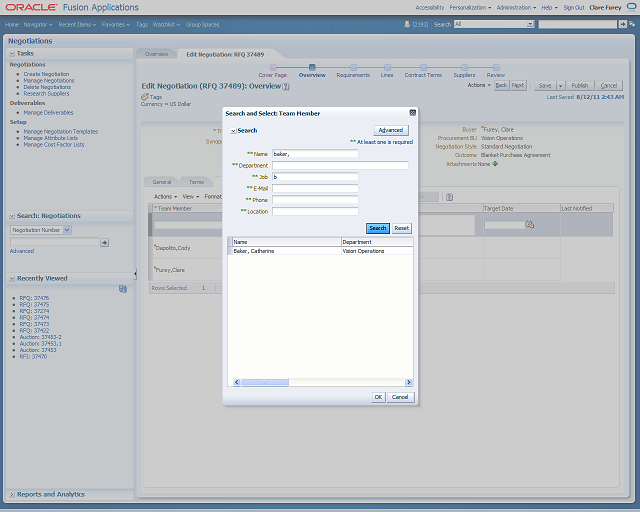Viewport: 640px width, 512px height.
Task: Click the Recently Viewed panel icon
Action: pyautogui.click(x=122, y=289)
